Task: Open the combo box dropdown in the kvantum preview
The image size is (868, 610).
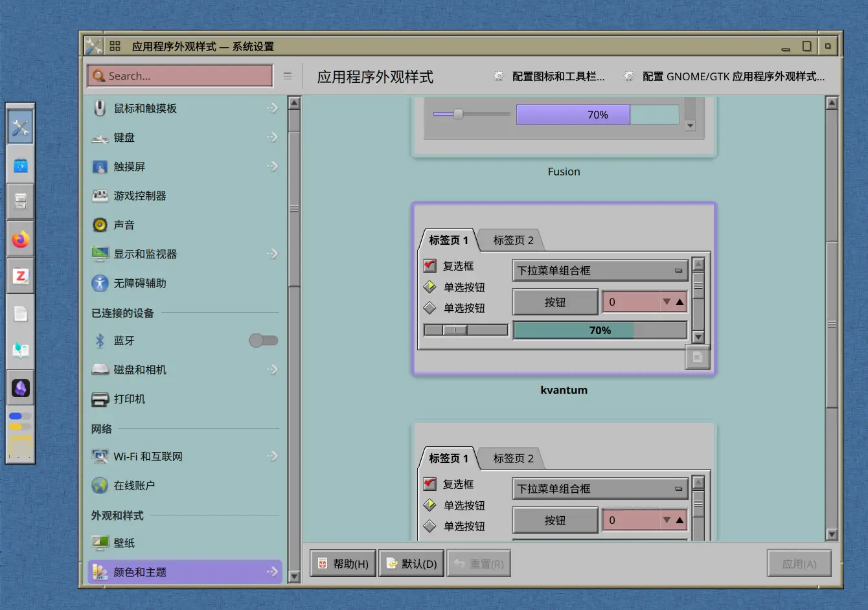Action: (x=600, y=271)
